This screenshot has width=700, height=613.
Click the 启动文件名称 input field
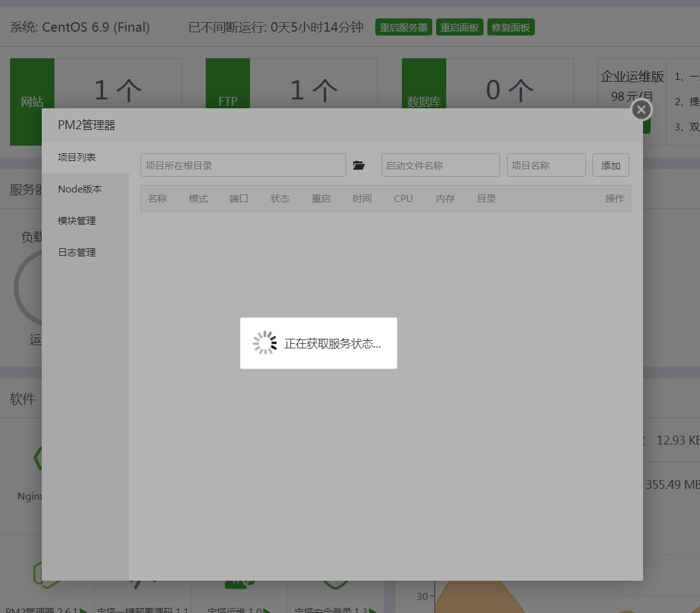440,165
